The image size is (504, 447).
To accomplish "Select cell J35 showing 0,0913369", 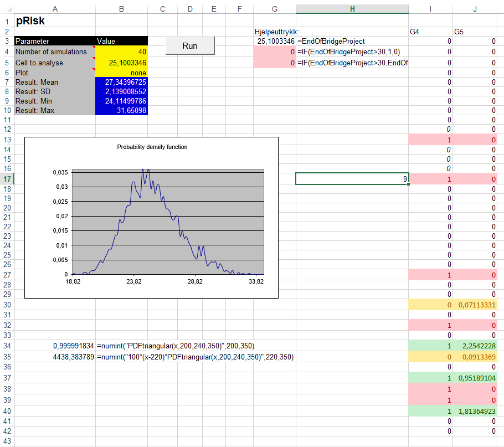I will click(475, 357).
